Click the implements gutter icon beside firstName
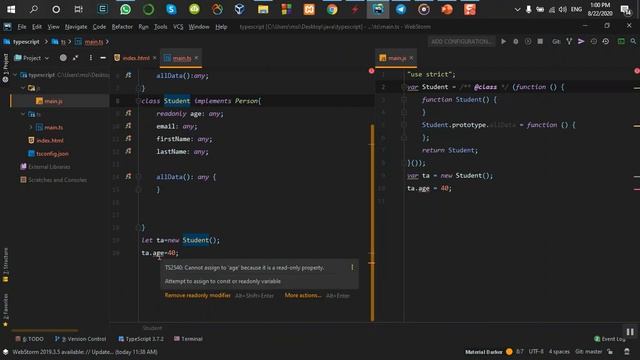 tap(129, 138)
